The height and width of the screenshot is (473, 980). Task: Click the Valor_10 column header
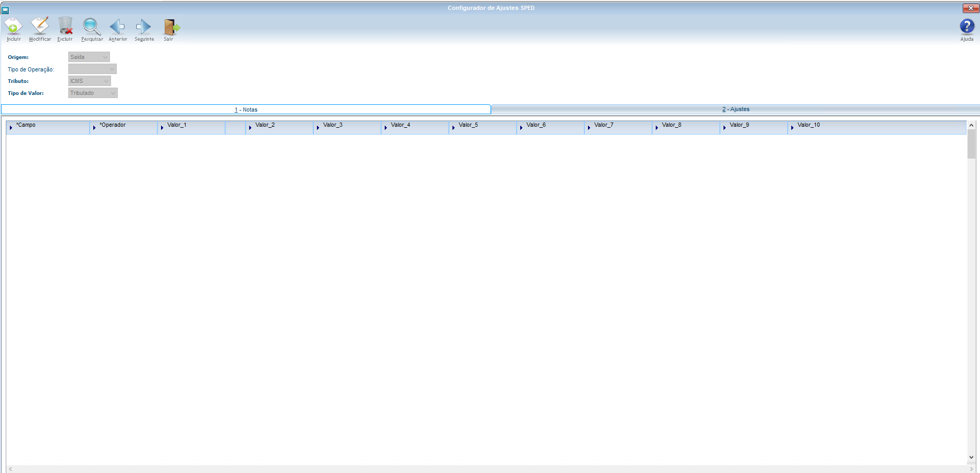(x=877, y=127)
